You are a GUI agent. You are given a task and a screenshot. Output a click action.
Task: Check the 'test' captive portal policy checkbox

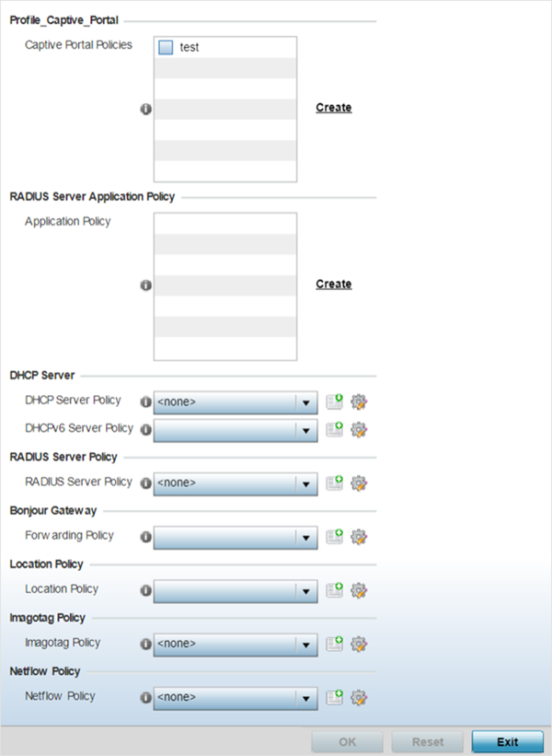pos(166,47)
